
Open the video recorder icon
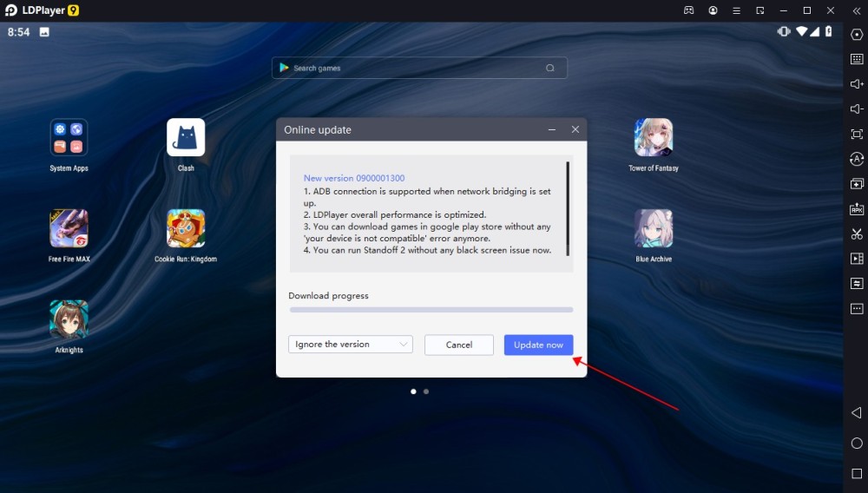point(857,259)
